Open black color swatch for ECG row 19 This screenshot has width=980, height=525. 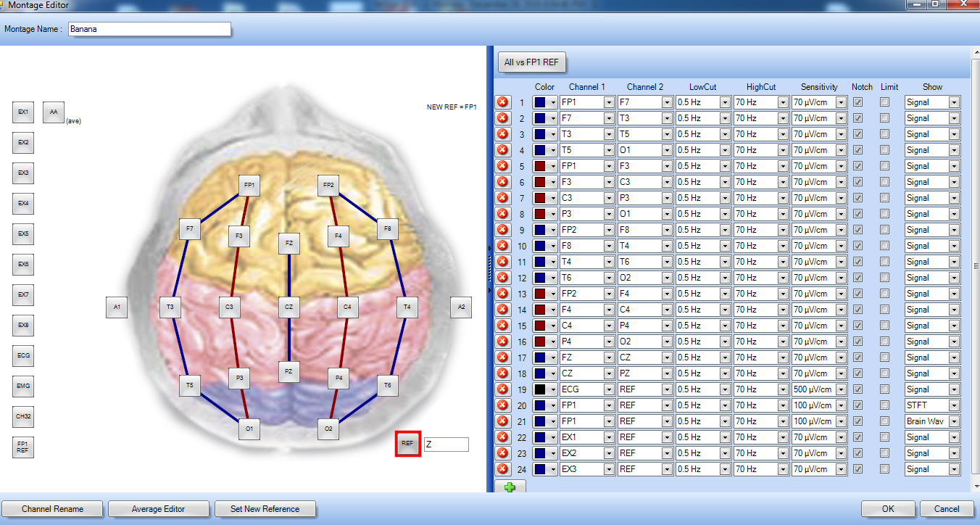point(545,390)
